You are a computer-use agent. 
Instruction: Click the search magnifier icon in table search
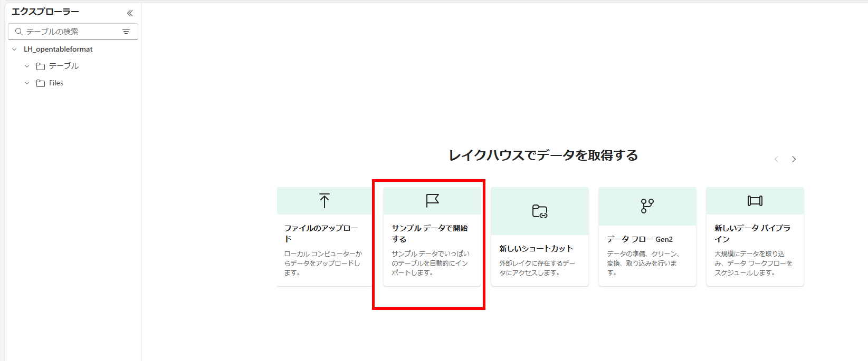point(19,32)
